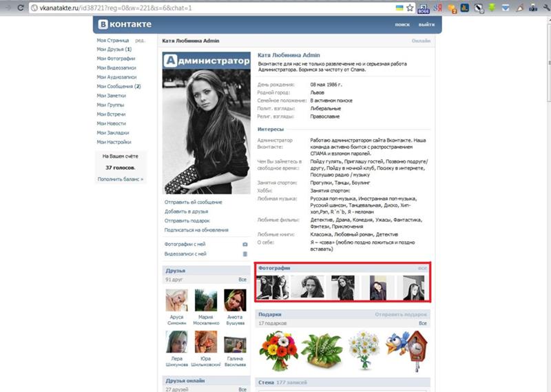Click the Пополнить баланс link

[121, 179]
